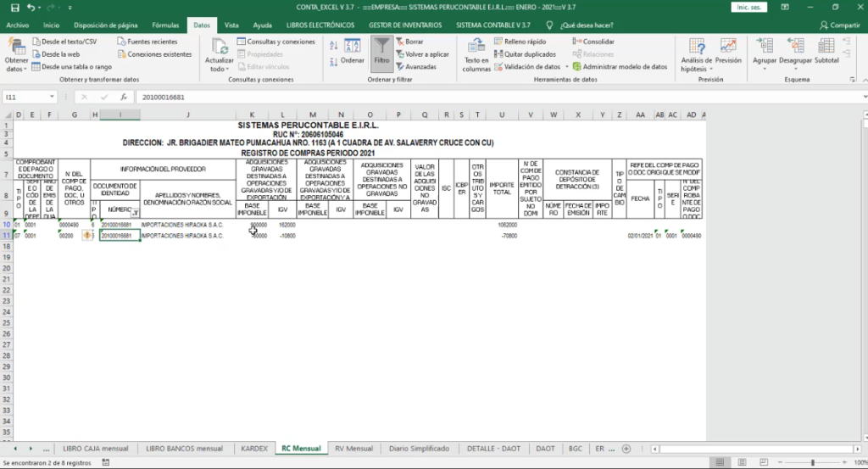The image size is (868, 469).
Task: Toggle the Filtro funnel button
Action: (381, 53)
